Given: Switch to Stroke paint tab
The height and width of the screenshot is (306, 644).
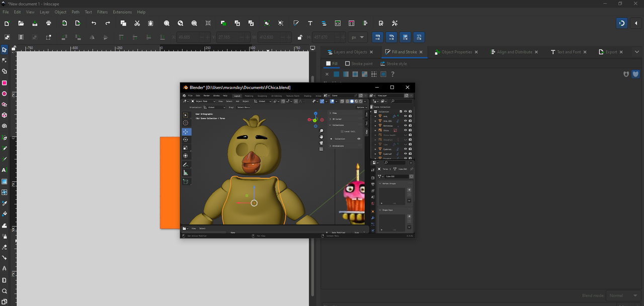Looking at the screenshot, I should pos(359,64).
